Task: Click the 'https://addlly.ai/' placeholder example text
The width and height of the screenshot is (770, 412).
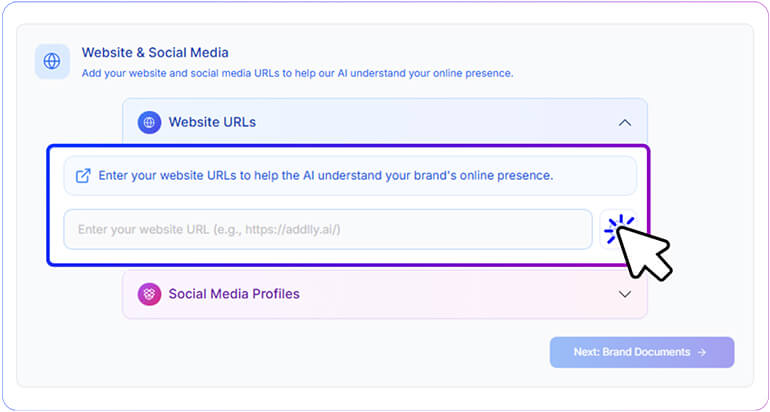Action: [292, 229]
